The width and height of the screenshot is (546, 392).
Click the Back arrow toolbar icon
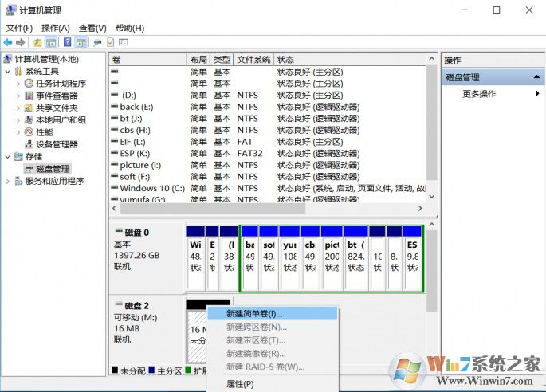(x=8, y=42)
